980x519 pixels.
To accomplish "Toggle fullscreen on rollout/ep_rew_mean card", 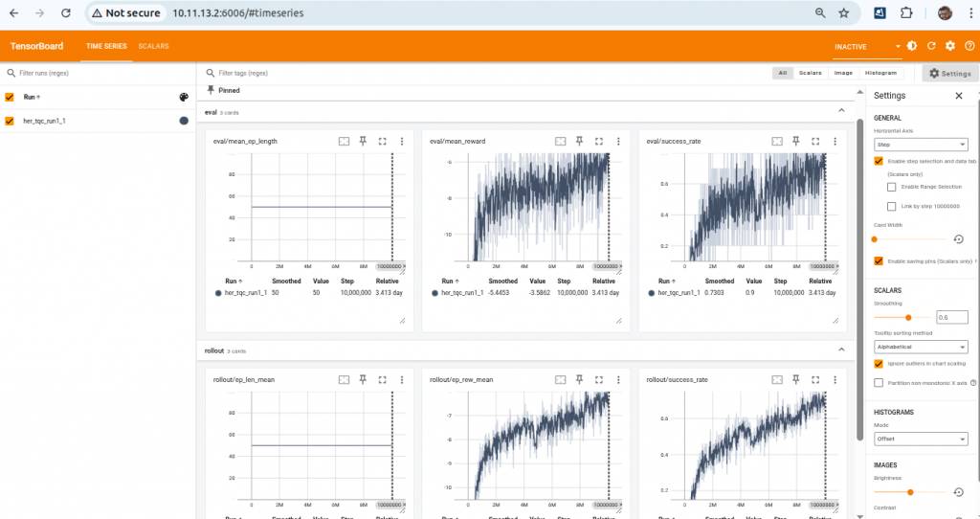I will click(599, 379).
